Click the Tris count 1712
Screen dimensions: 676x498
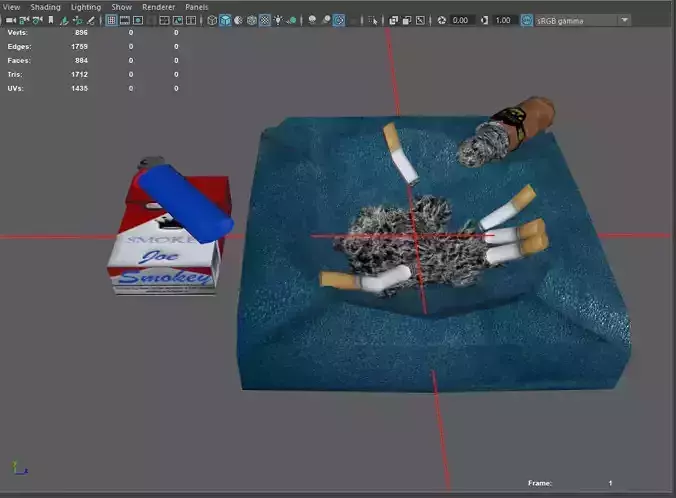[x=79, y=74]
